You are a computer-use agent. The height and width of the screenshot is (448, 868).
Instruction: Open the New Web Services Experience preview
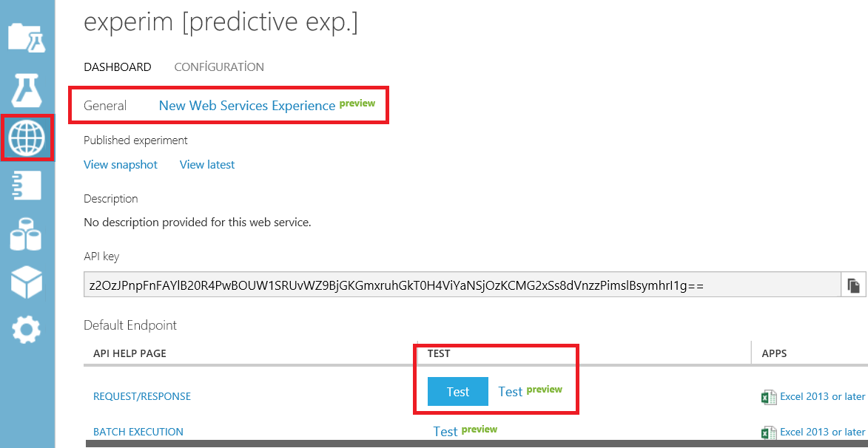click(247, 106)
